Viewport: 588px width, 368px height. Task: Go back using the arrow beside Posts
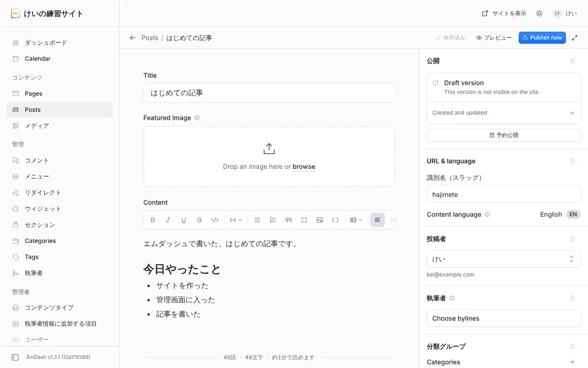(x=133, y=38)
